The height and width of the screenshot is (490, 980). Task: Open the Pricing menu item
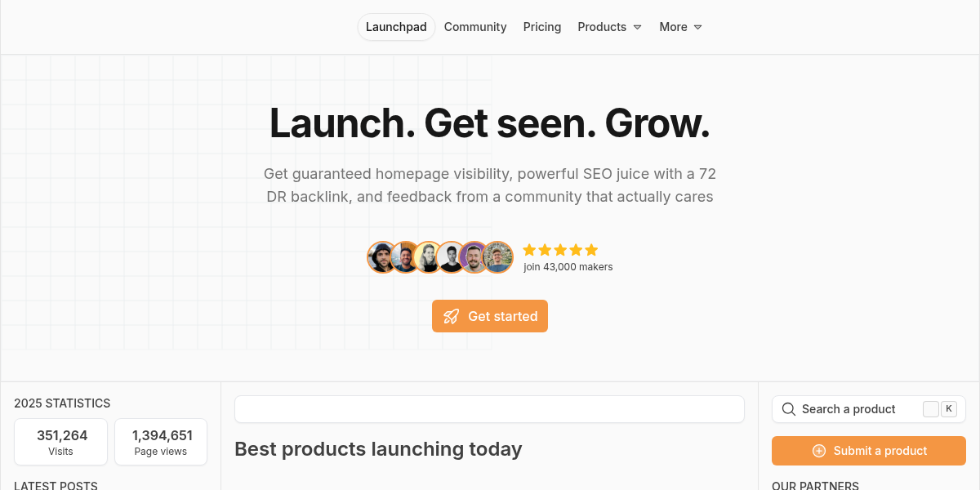click(541, 27)
